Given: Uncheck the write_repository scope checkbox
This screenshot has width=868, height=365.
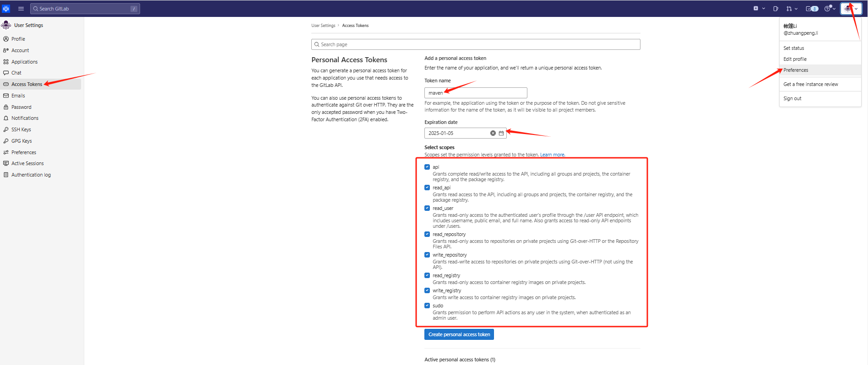Looking at the screenshot, I should (x=427, y=255).
